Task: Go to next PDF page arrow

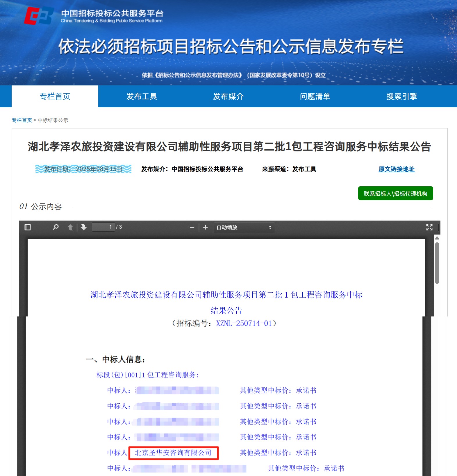Action: tap(84, 227)
